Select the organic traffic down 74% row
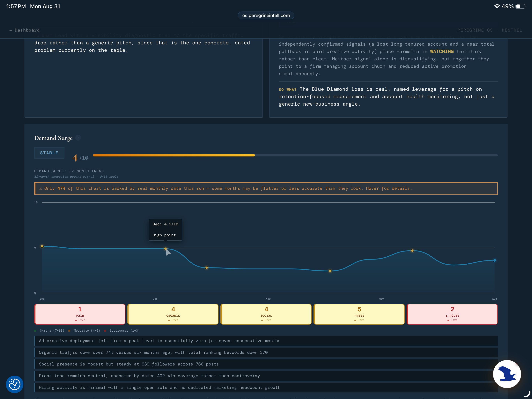This screenshot has height=399, width=532. 266,352
